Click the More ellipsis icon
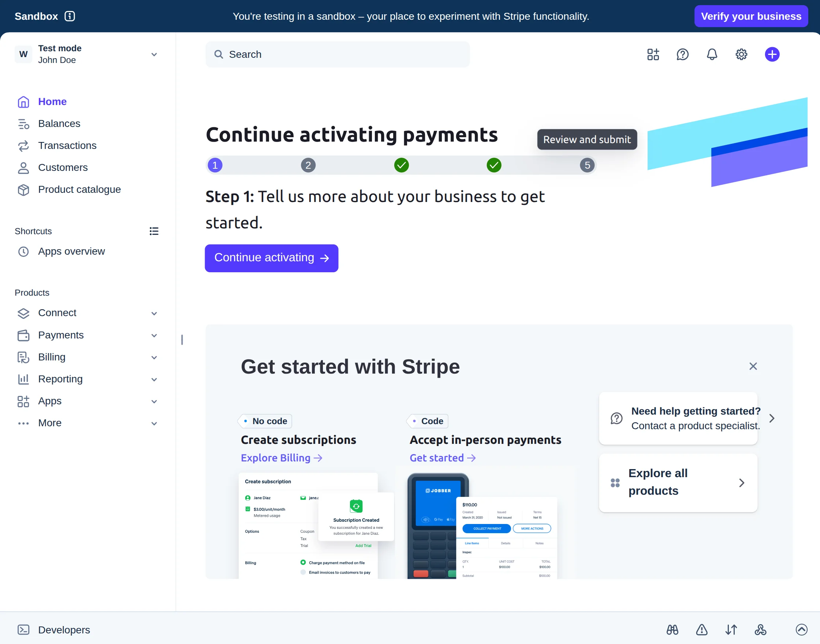This screenshot has width=820, height=644. 23,423
